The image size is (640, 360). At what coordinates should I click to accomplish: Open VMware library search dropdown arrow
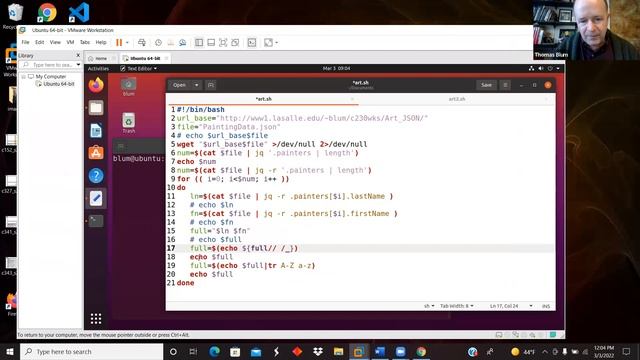(78, 65)
